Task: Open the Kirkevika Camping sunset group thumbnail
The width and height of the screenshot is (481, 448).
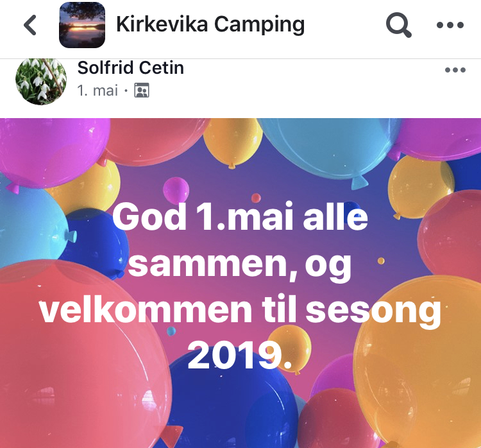Action: (x=82, y=25)
